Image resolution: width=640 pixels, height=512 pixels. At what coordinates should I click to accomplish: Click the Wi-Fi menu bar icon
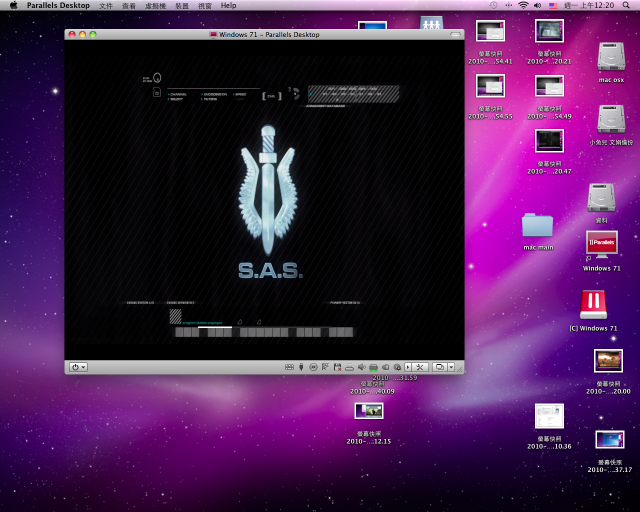pos(523,5)
